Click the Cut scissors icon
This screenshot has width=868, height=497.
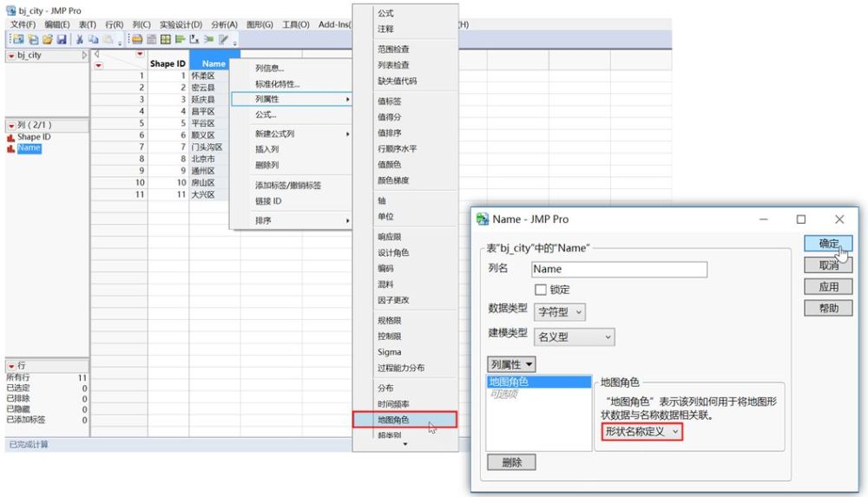pyautogui.click(x=80, y=39)
